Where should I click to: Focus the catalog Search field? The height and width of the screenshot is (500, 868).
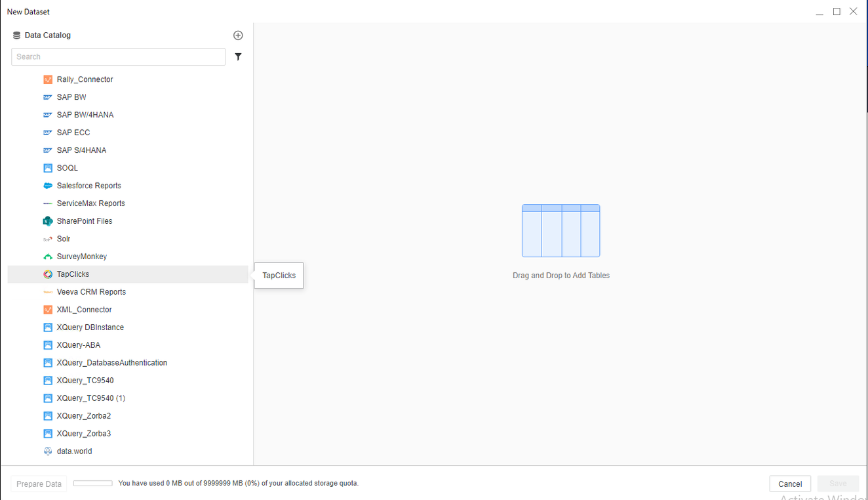(x=118, y=57)
